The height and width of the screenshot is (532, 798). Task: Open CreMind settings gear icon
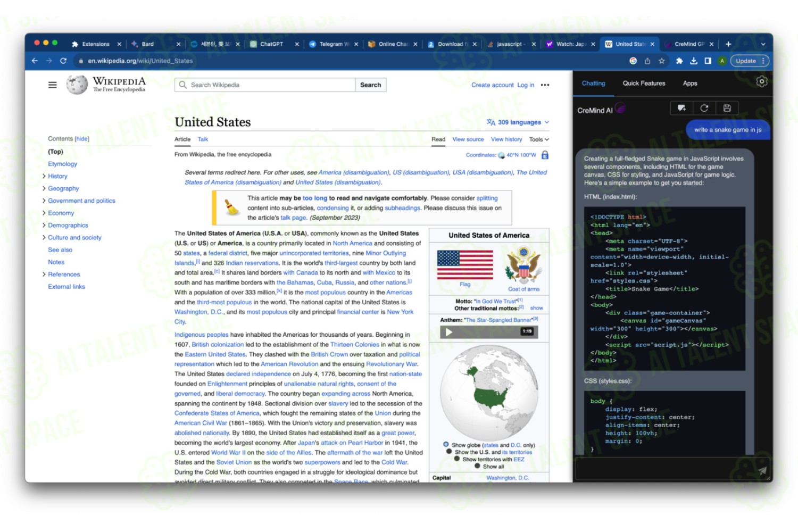coord(762,81)
